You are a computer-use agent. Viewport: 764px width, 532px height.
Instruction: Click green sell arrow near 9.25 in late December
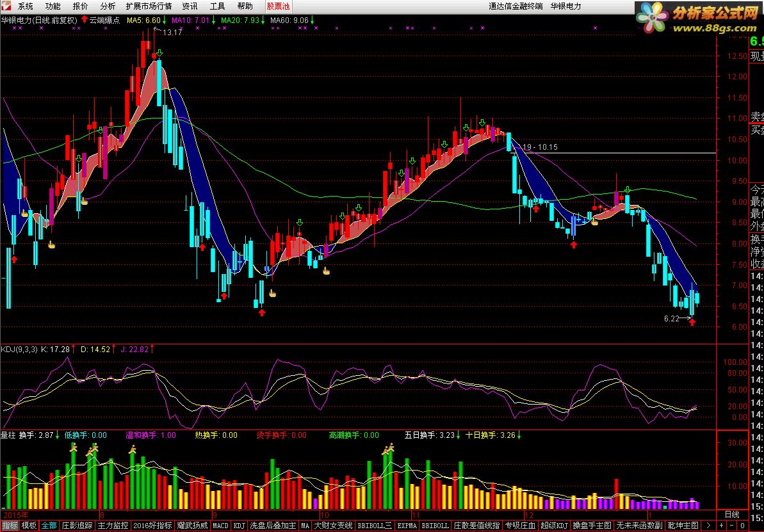click(628, 189)
